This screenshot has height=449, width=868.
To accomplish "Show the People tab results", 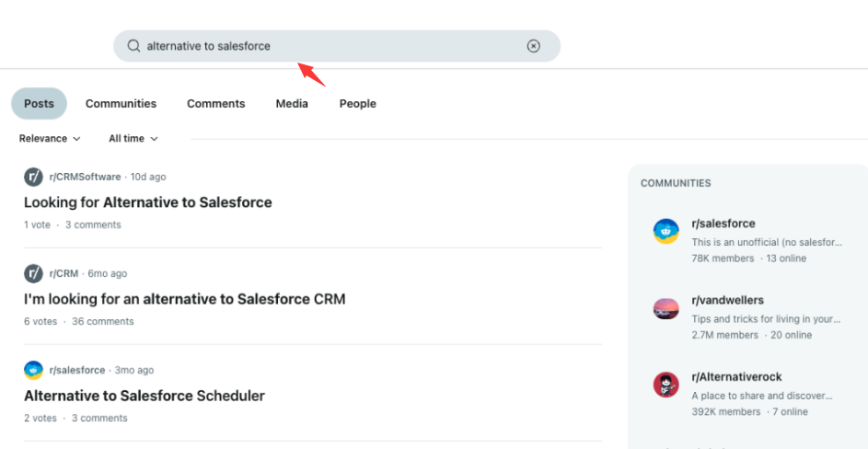I will point(357,104).
